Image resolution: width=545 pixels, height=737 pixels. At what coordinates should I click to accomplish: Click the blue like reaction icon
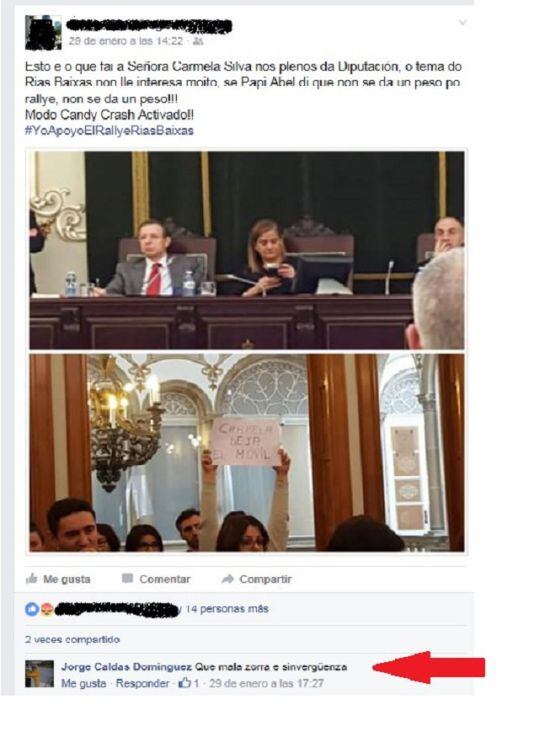tap(31, 610)
